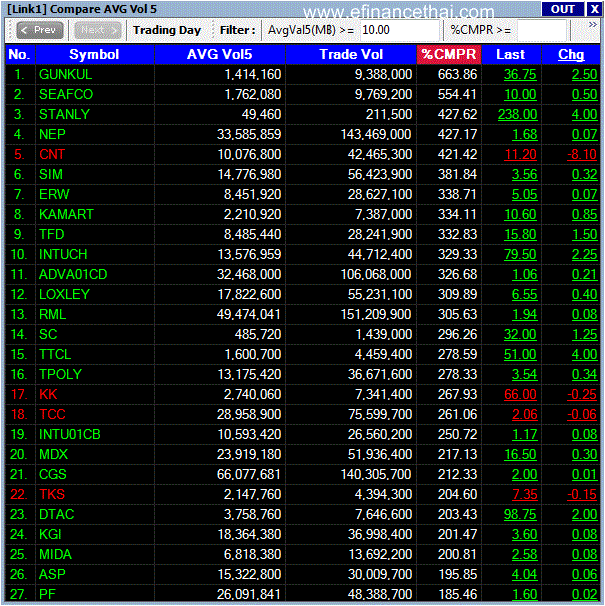605x606 pixels.
Task: Sort by the Symbol column header
Action: pyautogui.click(x=94, y=54)
